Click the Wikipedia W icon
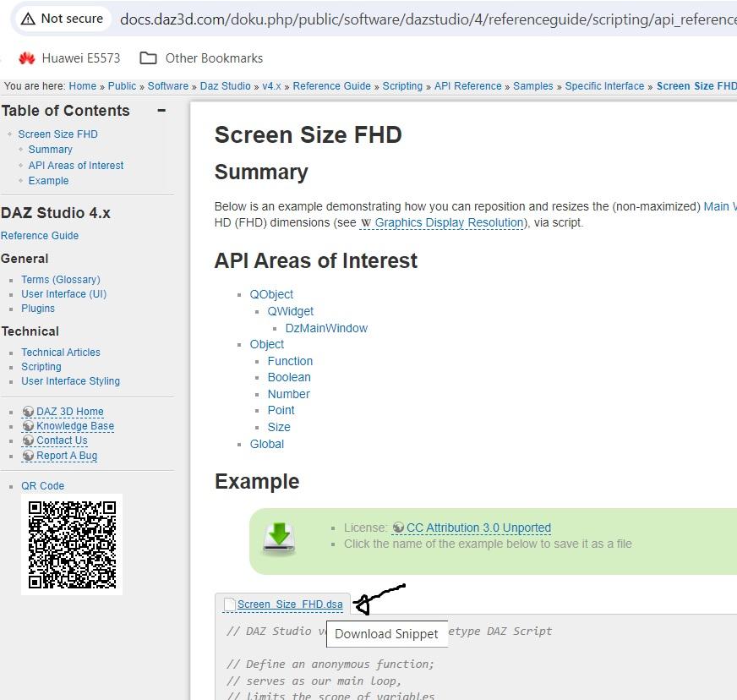 (x=366, y=223)
